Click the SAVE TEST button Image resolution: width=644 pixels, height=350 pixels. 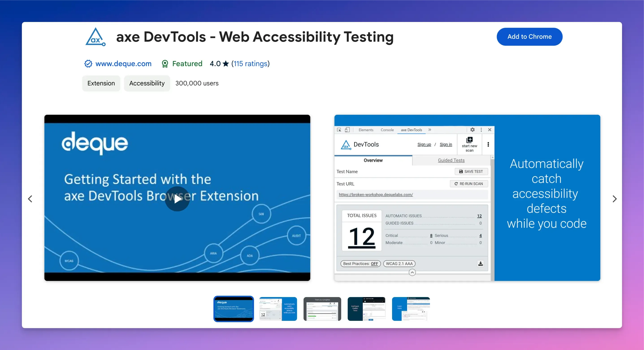[x=471, y=171]
